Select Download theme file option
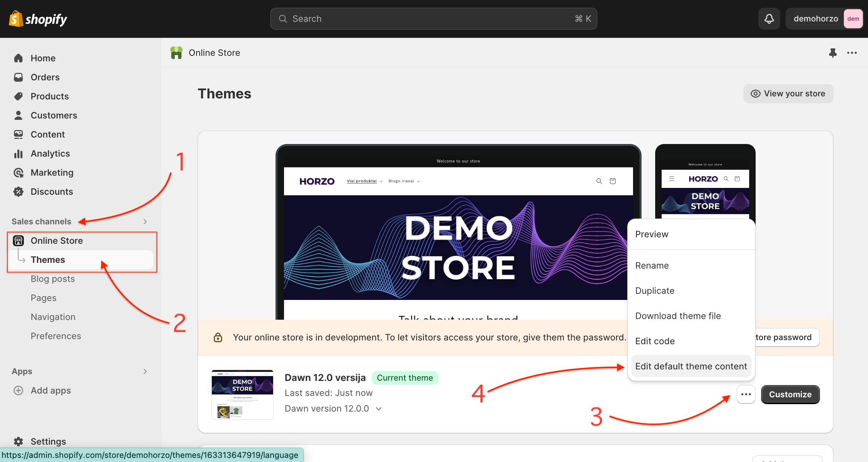868x462 pixels. point(678,316)
